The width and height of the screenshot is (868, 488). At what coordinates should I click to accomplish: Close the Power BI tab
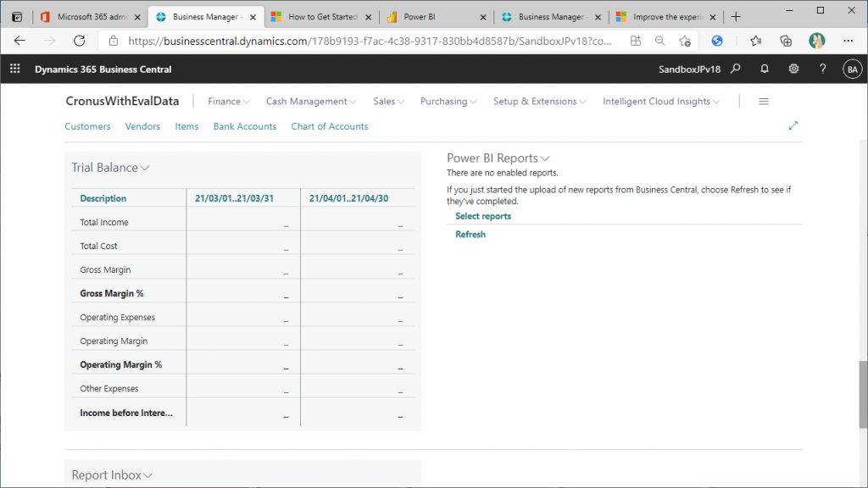tap(482, 17)
